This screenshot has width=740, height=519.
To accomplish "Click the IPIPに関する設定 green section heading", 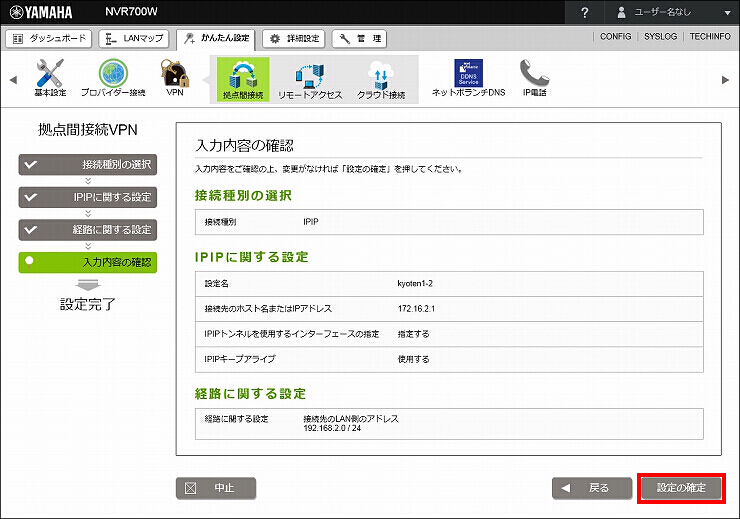I will click(x=252, y=257).
